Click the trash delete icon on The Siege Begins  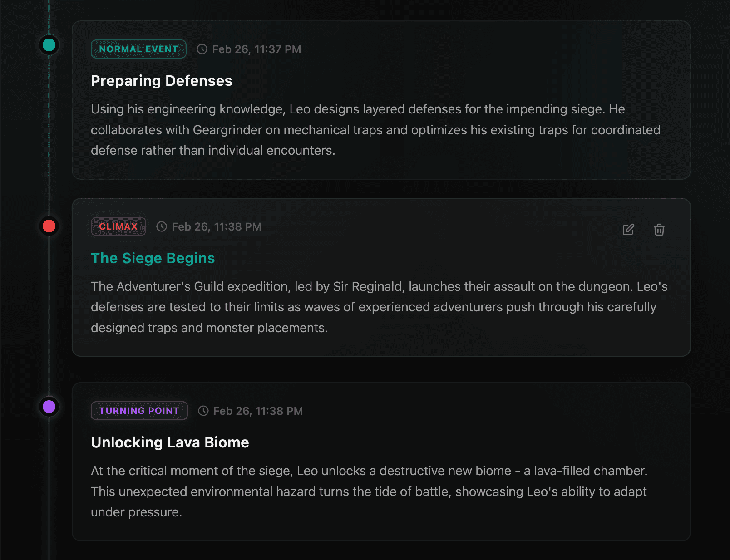659,230
